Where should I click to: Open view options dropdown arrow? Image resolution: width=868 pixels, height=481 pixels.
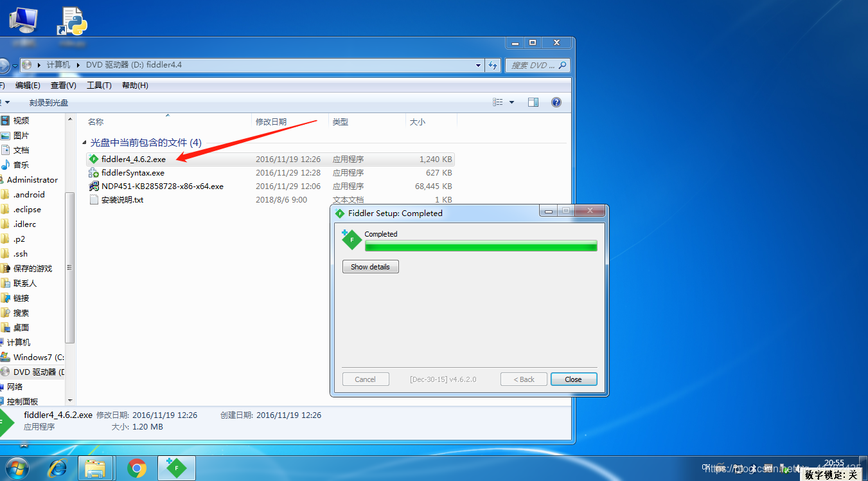click(511, 102)
